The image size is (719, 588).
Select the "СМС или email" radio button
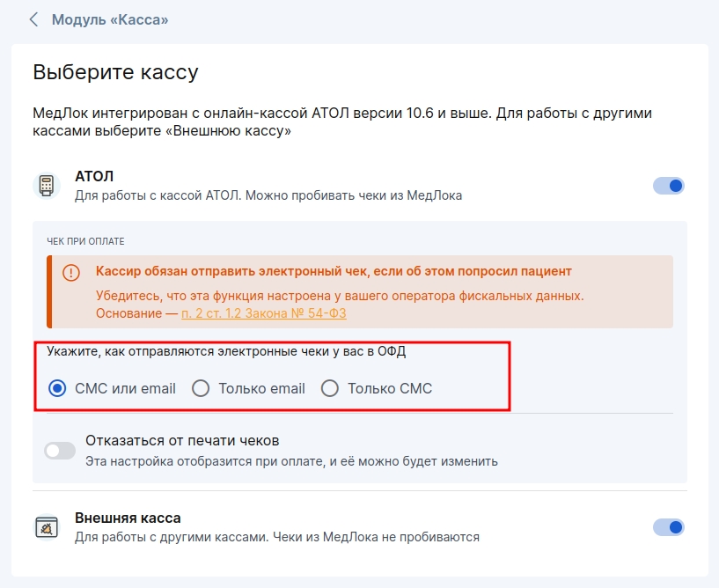57,388
